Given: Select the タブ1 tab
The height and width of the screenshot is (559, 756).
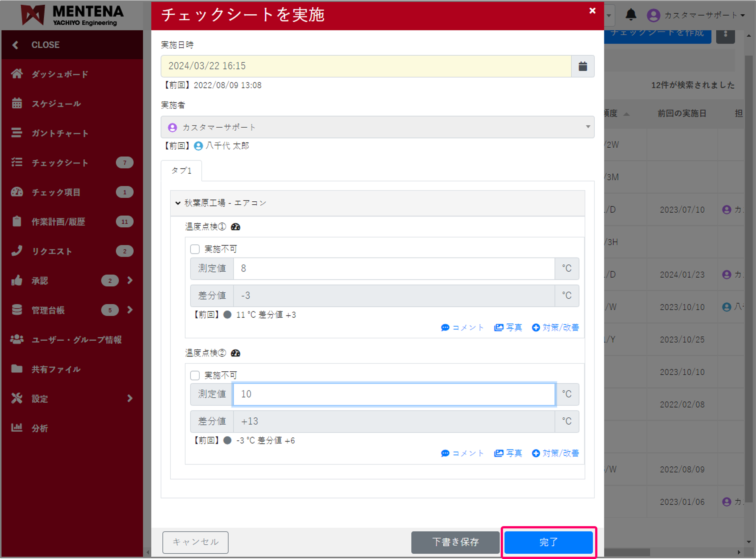Looking at the screenshot, I should (x=182, y=171).
